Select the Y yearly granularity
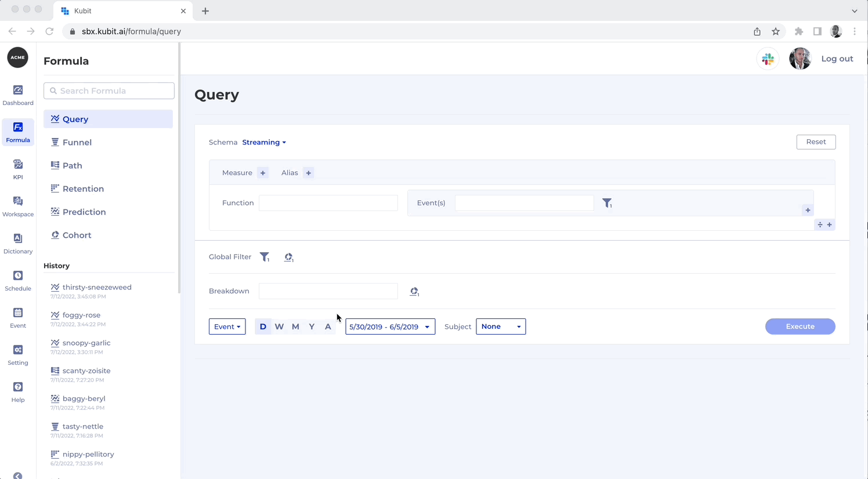Viewport: 868px width, 479px height. tap(312, 326)
